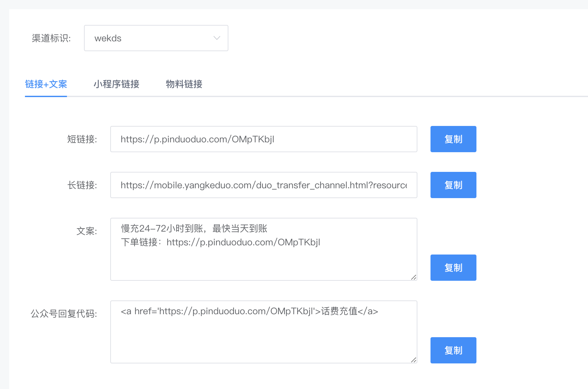Click the 短链接 label text
The height and width of the screenshot is (389, 588).
pos(82,139)
